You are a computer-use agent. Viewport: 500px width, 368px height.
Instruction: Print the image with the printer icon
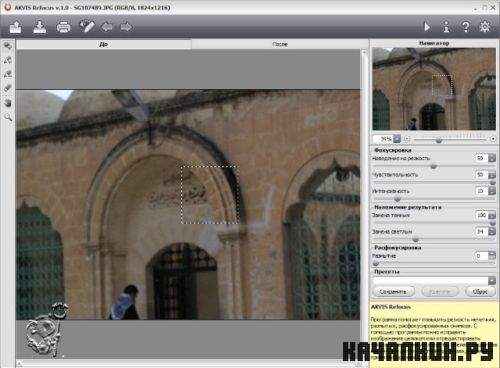(x=63, y=27)
